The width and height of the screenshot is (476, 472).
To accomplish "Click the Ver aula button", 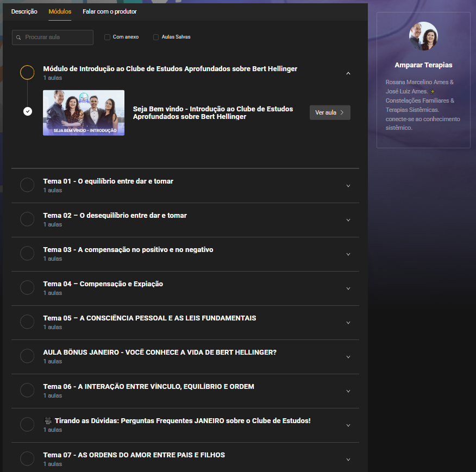I will [x=330, y=112].
